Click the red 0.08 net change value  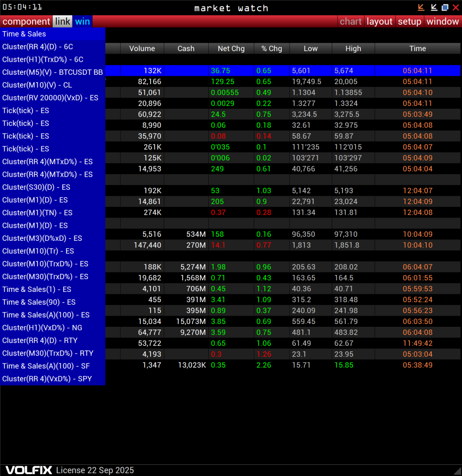click(218, 136)
